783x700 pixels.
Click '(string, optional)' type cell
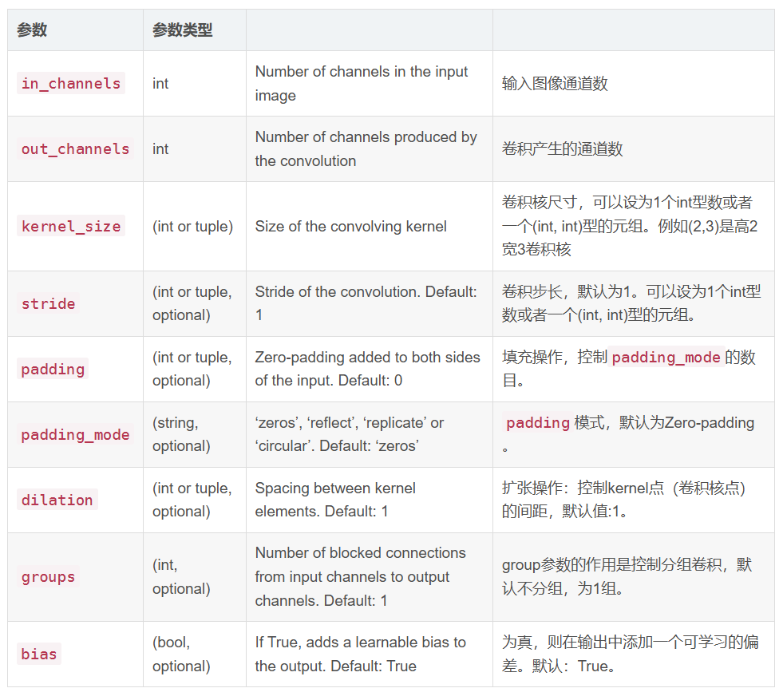coord(181,434)
